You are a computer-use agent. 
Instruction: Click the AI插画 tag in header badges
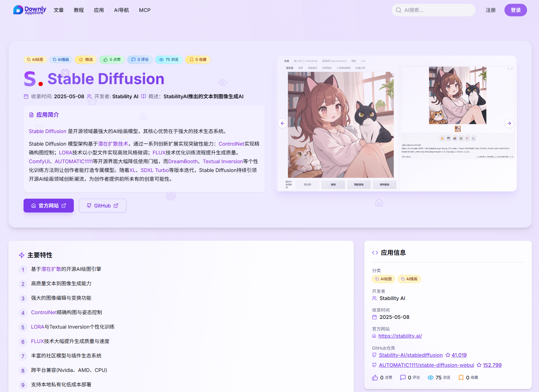pyautogui.click(x=61, y=60)
